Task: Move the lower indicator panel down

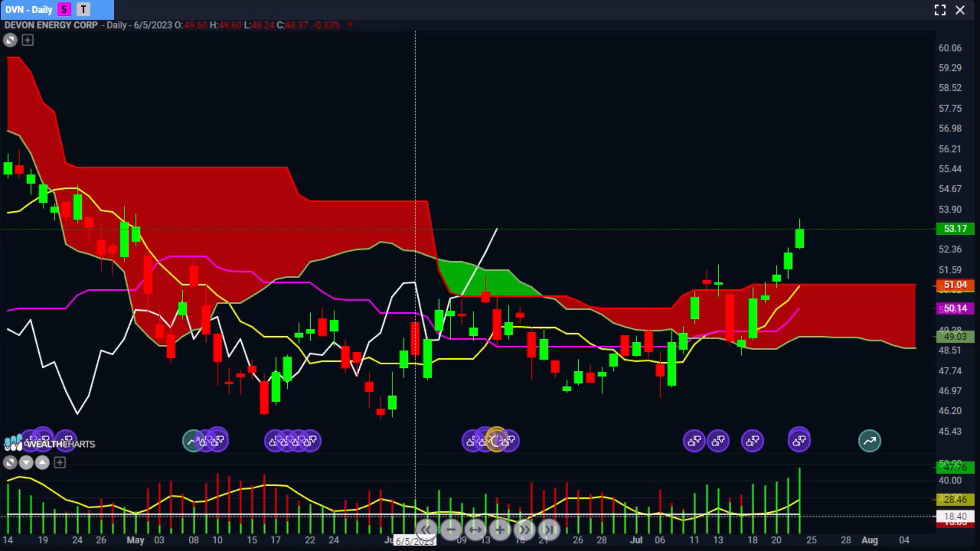Action: (26, 463)
